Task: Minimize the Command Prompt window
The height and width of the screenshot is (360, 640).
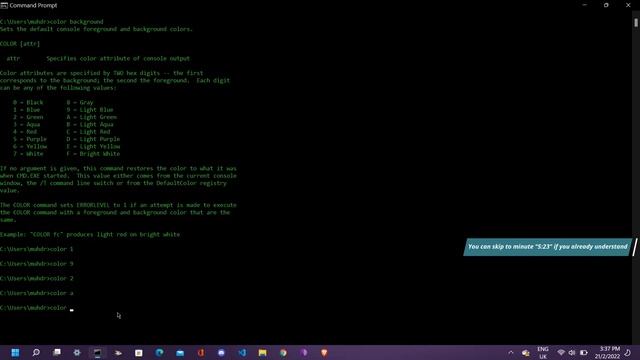Action: 584,5
